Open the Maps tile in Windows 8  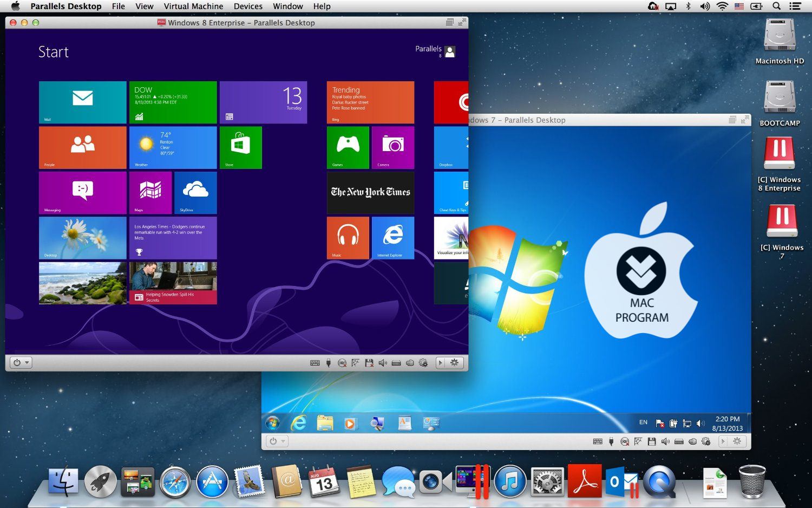(150, 193)
